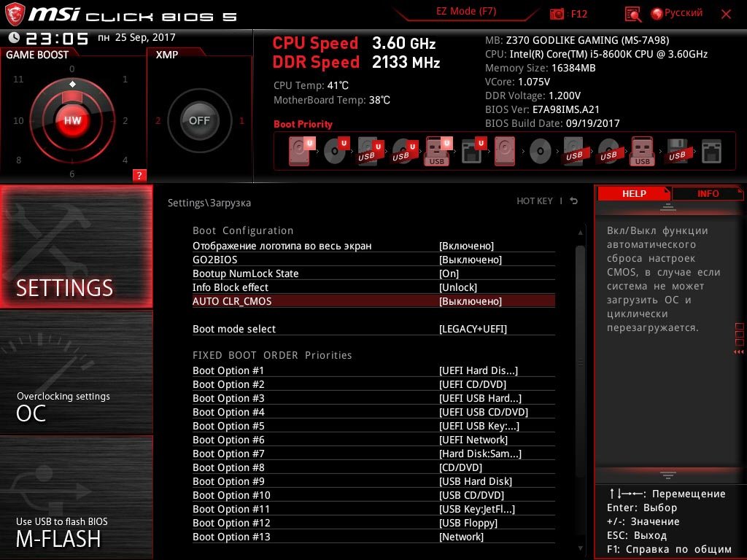747x560 pixels.
Task: Toggle the XMP OFF knob
Action: coord(199,120)
